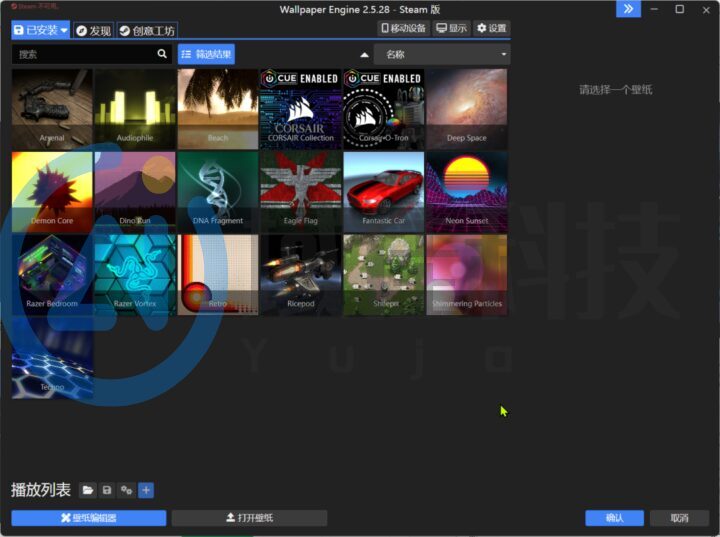Select the Corsair-O-Tron wallpaper
This screenshot has width=720, height=537.
[x=384, y=109]
